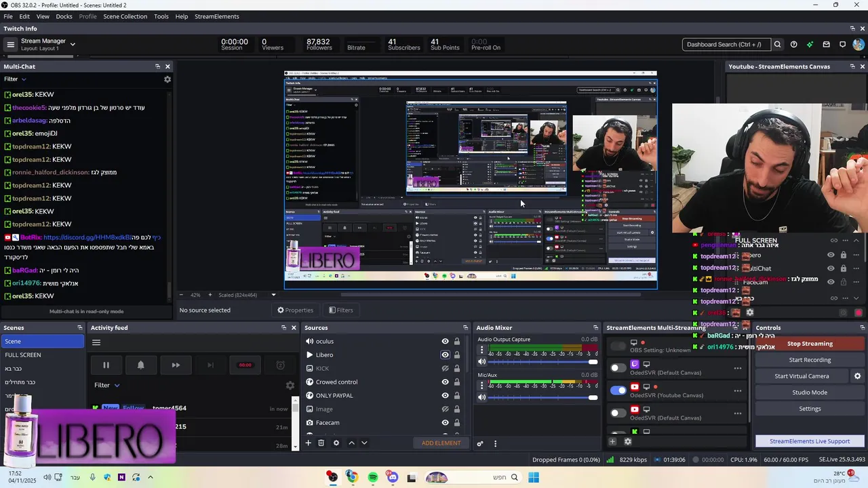This screenshot has width=868, height=488.
Task: Add multi-streaming output with plus icon
Action: 612,442
